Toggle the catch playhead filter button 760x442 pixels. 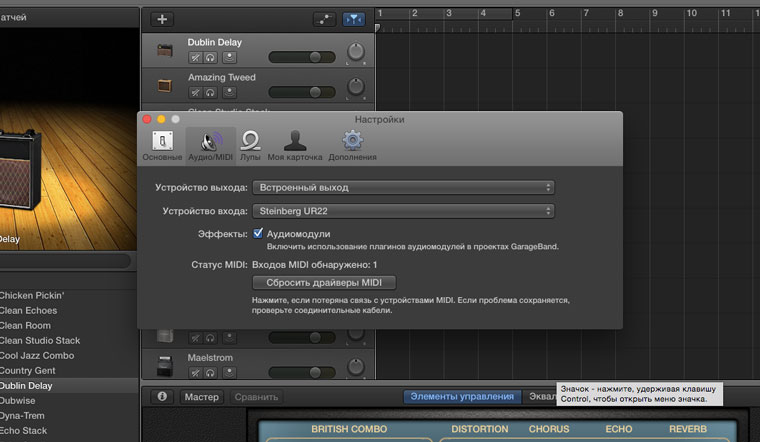(354, 19)
